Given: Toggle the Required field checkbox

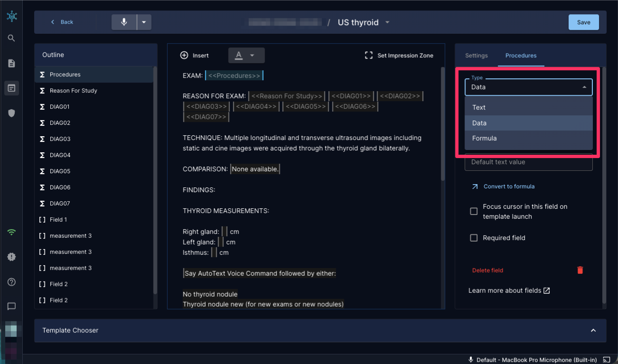Looking at the screenshot, I should [474, 238].
